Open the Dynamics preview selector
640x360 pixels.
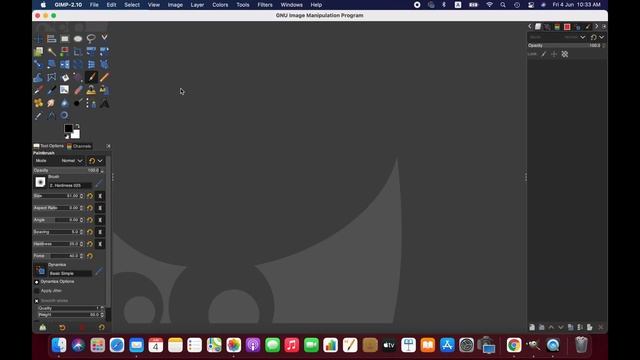click(40, 270)
